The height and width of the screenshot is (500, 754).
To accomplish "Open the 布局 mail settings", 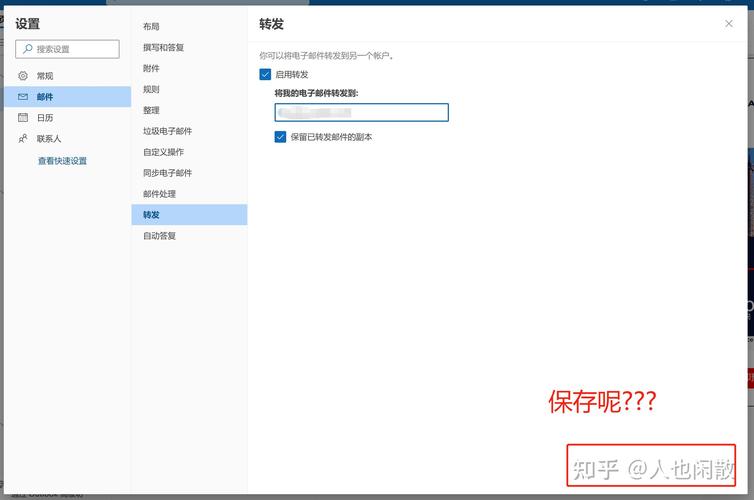I will (x=189, y=26).
